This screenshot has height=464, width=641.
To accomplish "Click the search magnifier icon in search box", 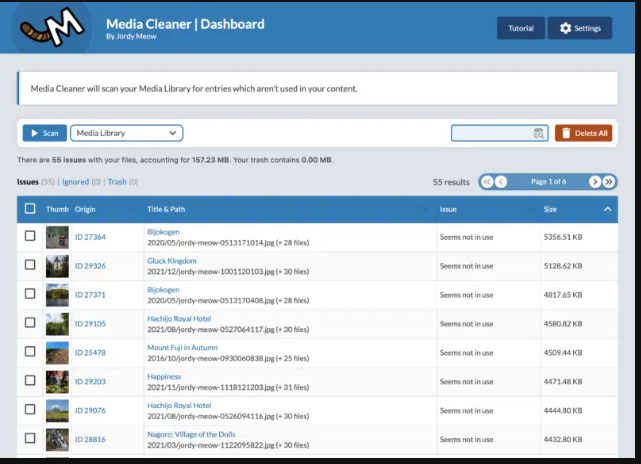I will point(538,133).
